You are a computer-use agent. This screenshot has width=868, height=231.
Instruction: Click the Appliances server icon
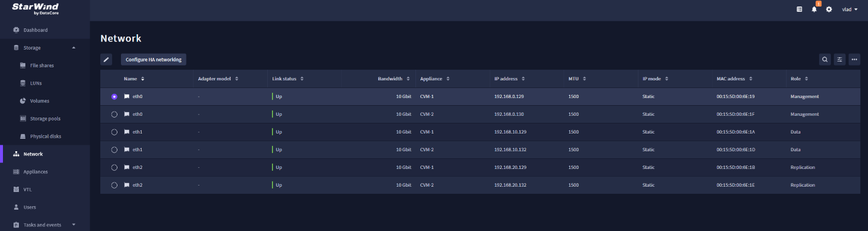pyautogui.click(x=17, y=171)
